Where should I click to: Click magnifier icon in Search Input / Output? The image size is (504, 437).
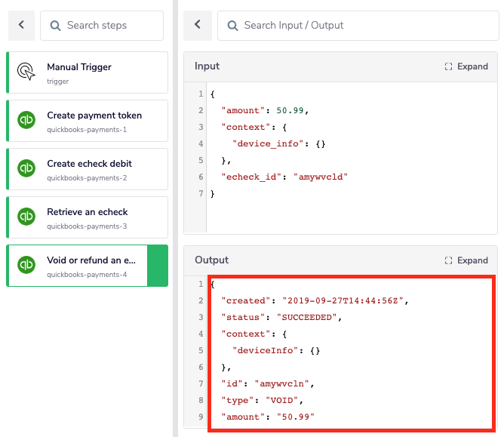[x=232, y=26]
